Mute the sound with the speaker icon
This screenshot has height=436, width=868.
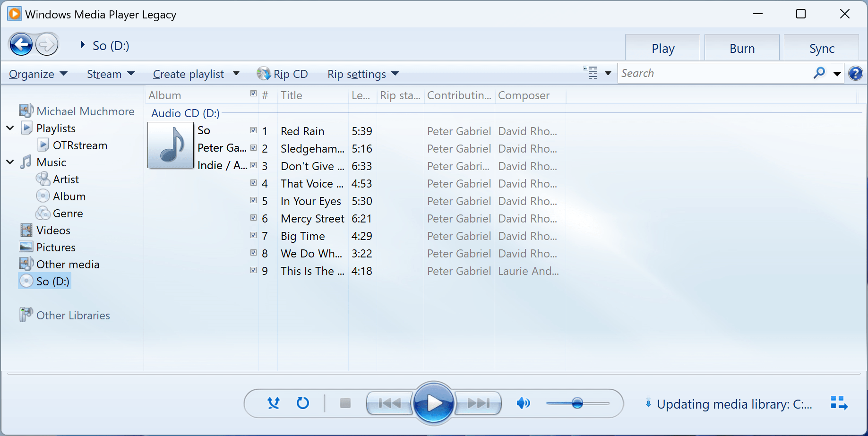pos(523,403)
